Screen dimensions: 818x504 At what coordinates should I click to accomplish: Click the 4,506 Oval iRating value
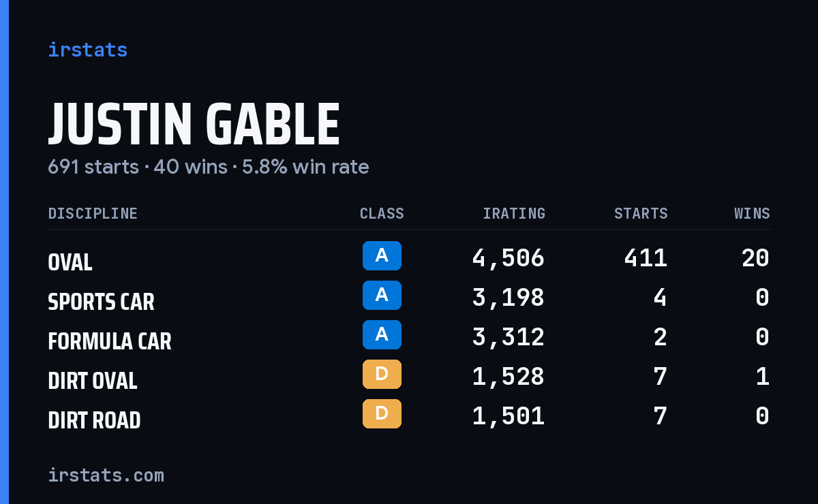tap(509, 258)
